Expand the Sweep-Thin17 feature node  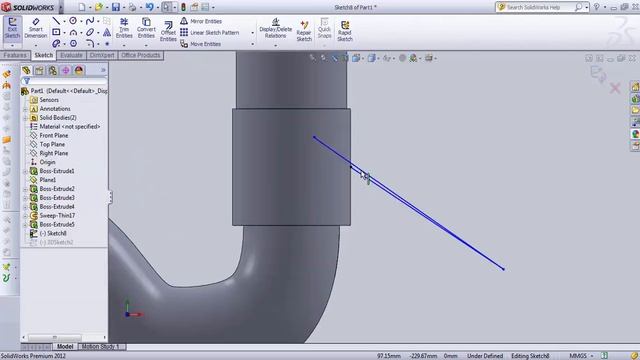[25, 216]
